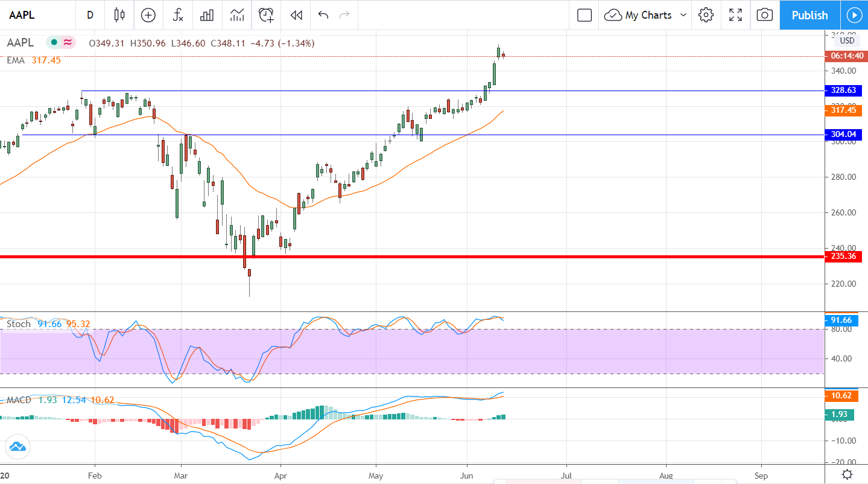
Task: Click the 235.36 red price label
Action: tap(843, 256)
